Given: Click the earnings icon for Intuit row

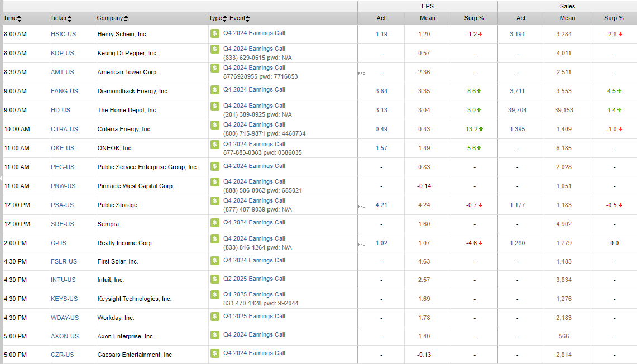Looking at the screenshot, I should click(x=215, y=279).
